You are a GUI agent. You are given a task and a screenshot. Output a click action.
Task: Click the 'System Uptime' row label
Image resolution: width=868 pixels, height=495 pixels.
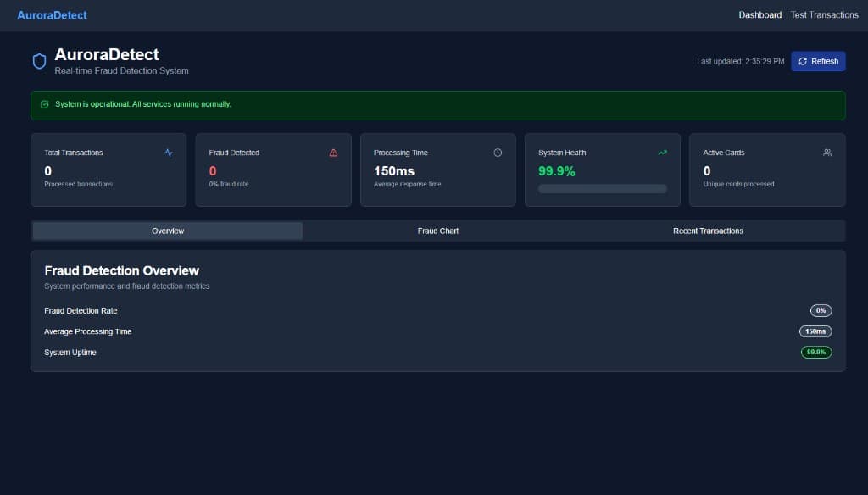[70, 352]
